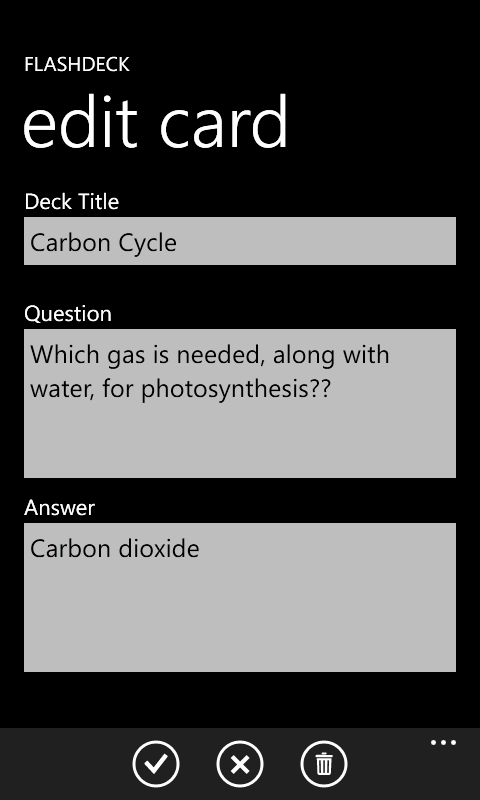The width and height of the screenshot is (480, 800).
Task: Click the 'Question' label
Action: click(x=68, y=314)
